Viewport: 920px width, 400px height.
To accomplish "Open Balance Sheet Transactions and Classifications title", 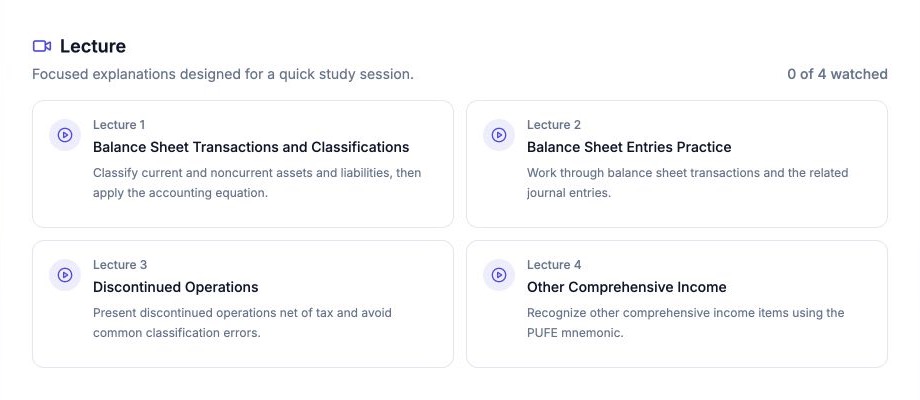I will click(x=251, y=147).
